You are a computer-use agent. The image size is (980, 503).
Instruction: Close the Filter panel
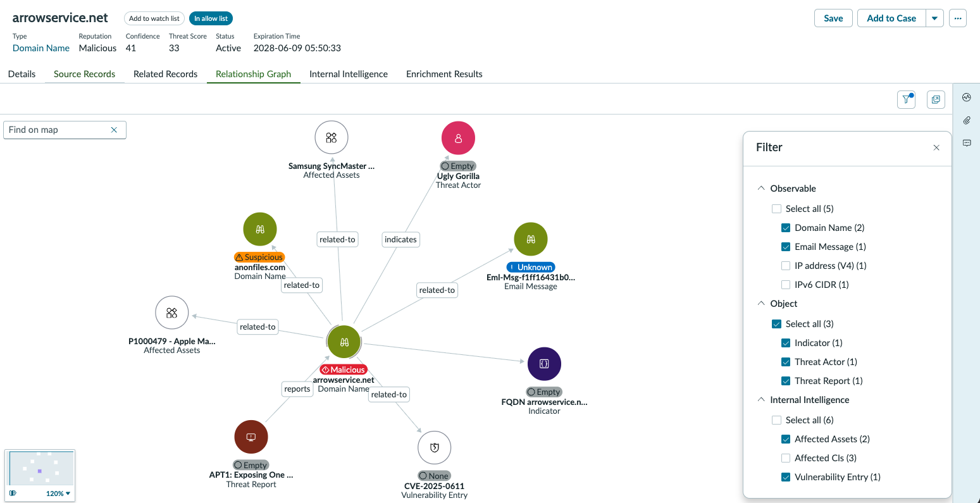click(x=936, y=147)
